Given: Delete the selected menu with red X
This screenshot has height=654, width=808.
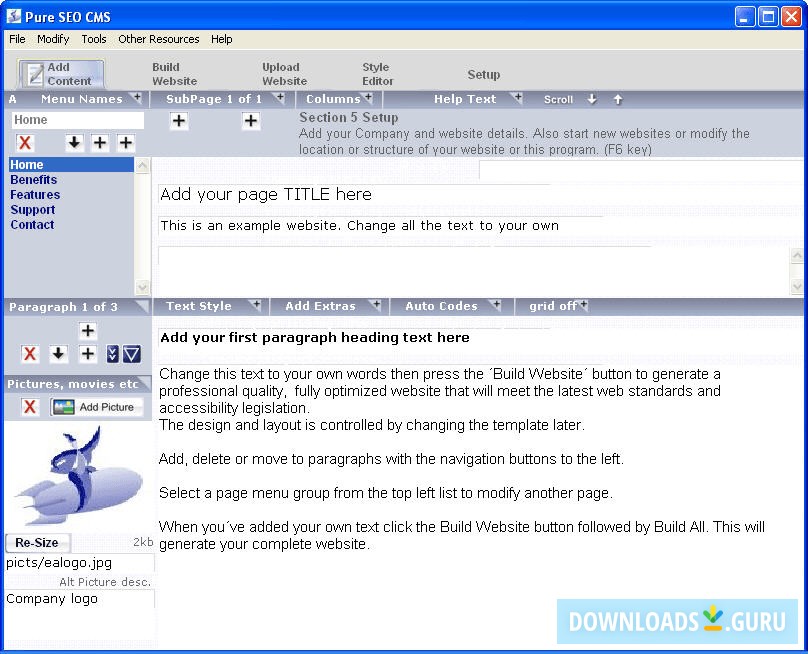Looking at the screenshot, I should [x=26, y=143].
